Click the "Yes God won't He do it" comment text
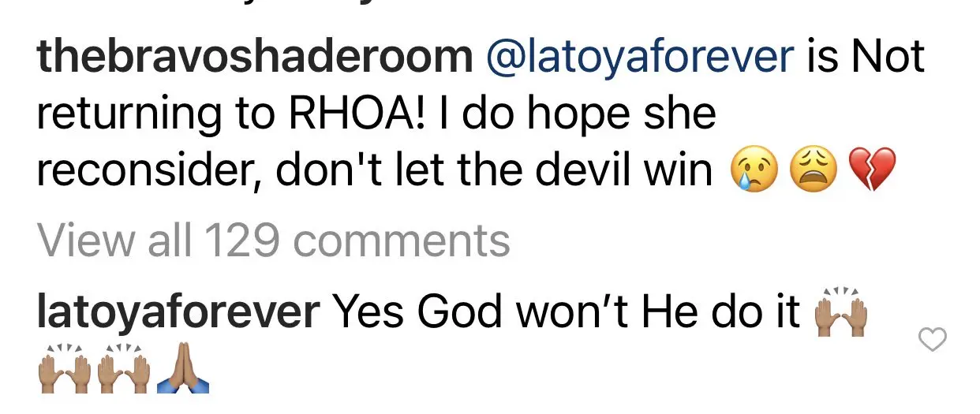The width and height of the screenshot is (980, 414). [x=567, y=312]
